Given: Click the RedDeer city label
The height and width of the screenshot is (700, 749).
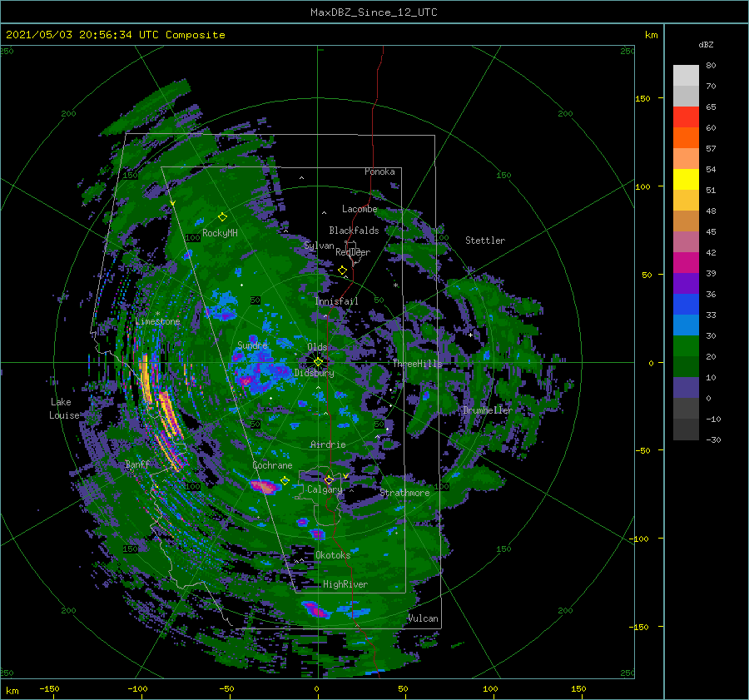Looking at the screenshot, I should pyautogui.click(x=353, y=252).
